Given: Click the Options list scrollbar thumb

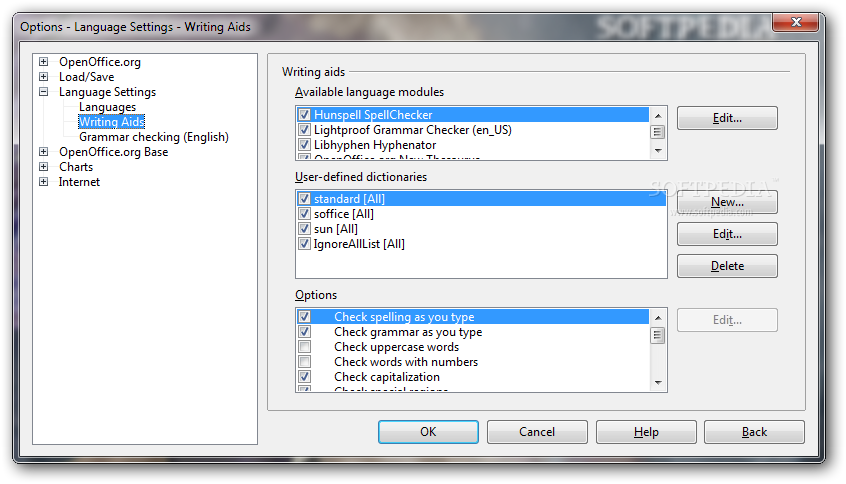Looking at the screenshot, I should (x=658, y=335).
